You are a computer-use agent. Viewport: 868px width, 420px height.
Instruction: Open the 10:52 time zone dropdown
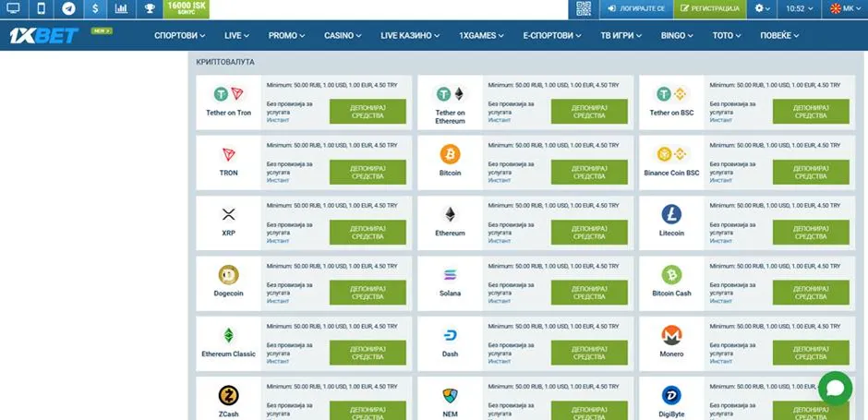tap(800, 9)
